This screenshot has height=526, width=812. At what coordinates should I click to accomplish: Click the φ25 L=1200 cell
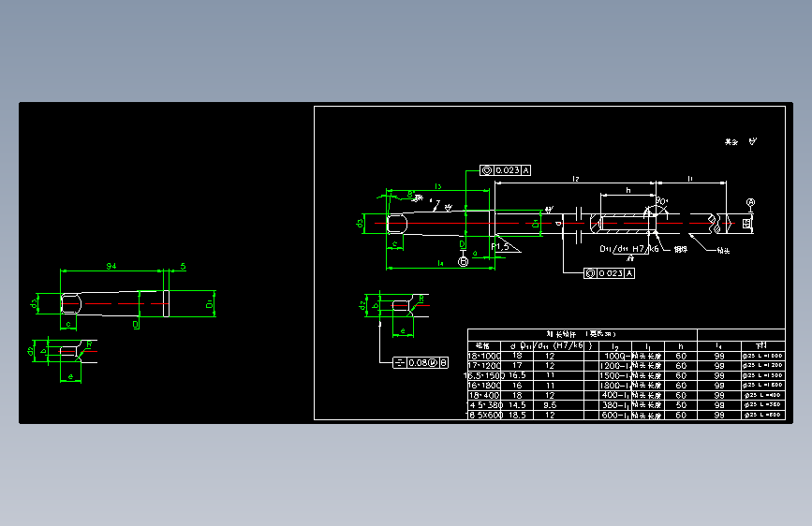coord(762,366)
